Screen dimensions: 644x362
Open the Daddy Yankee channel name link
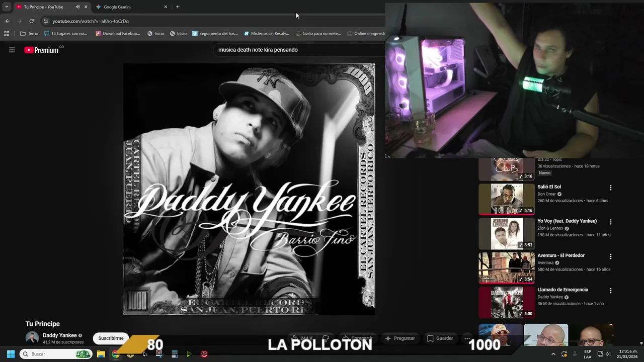pos(60,335)
